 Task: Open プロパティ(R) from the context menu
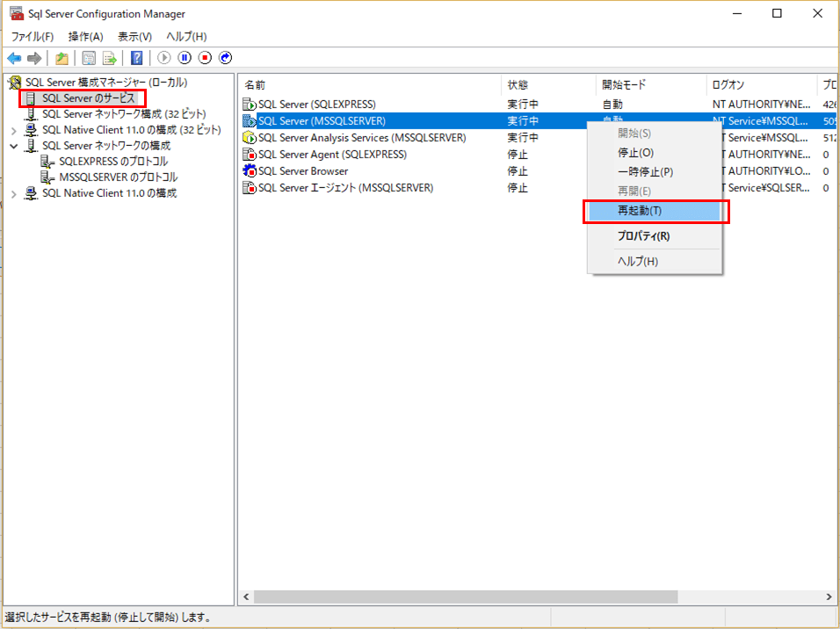pyautogui.click(x=643, y=236)
